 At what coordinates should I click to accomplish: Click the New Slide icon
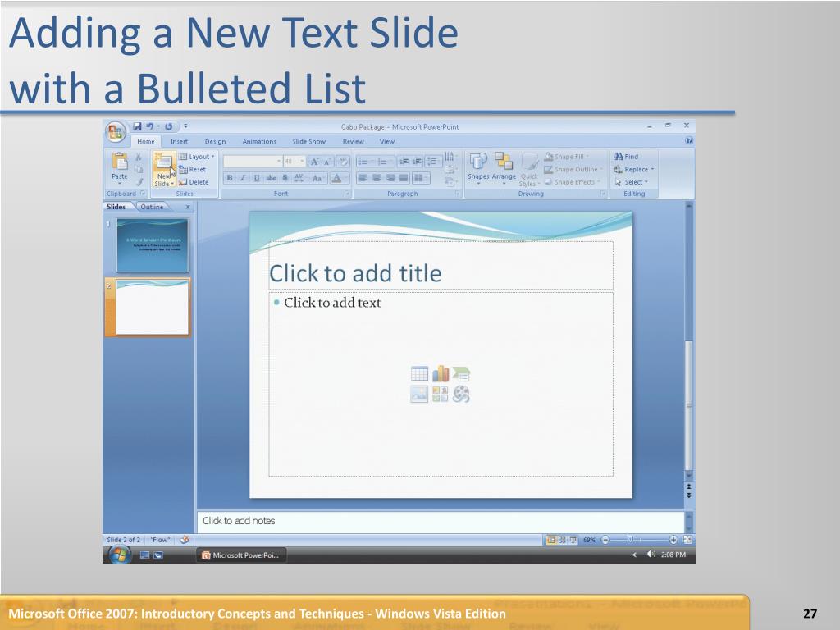163,162
